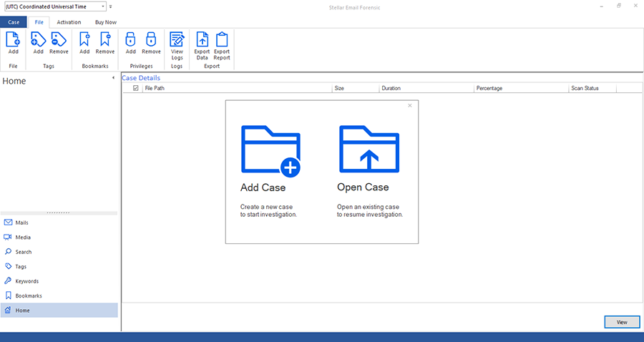The image size is (644, 342).
Task: Open Search in the sidebar
Action: 59,252
